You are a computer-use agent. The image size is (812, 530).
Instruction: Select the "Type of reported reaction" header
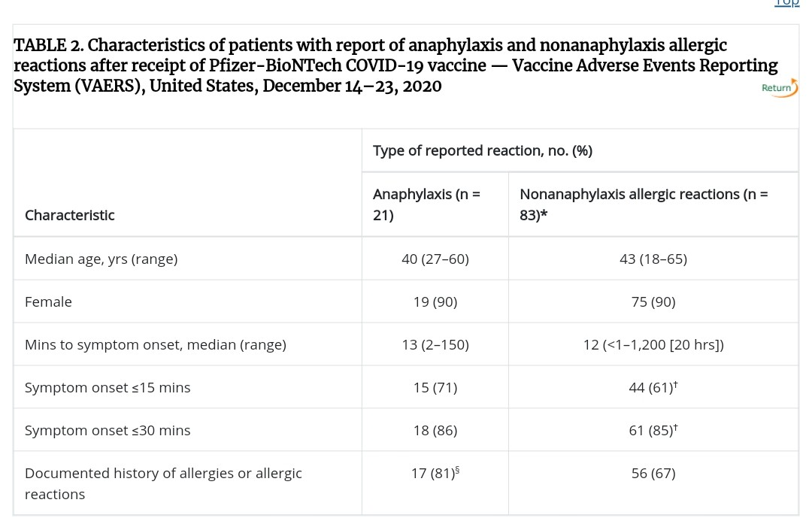482,150
